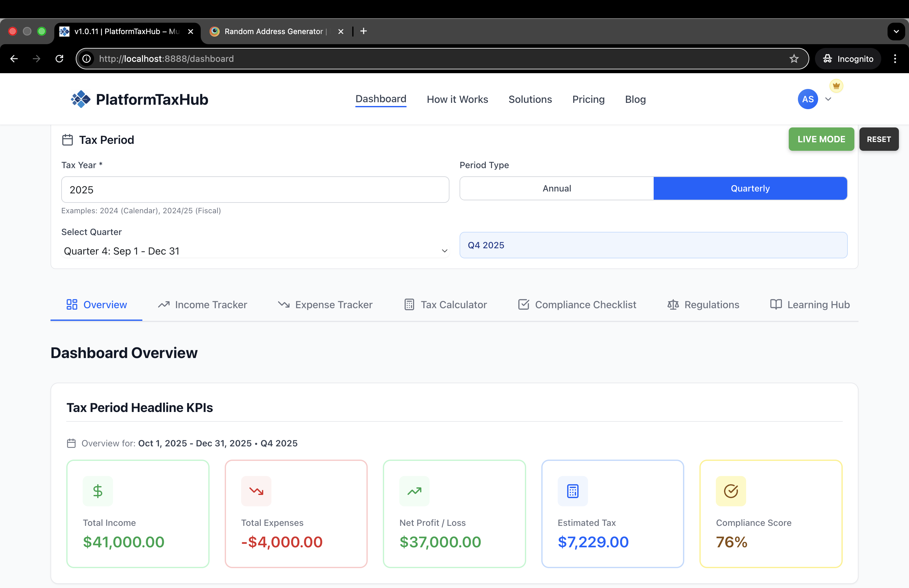Select the Regulations scales icon

click(673, 304)
